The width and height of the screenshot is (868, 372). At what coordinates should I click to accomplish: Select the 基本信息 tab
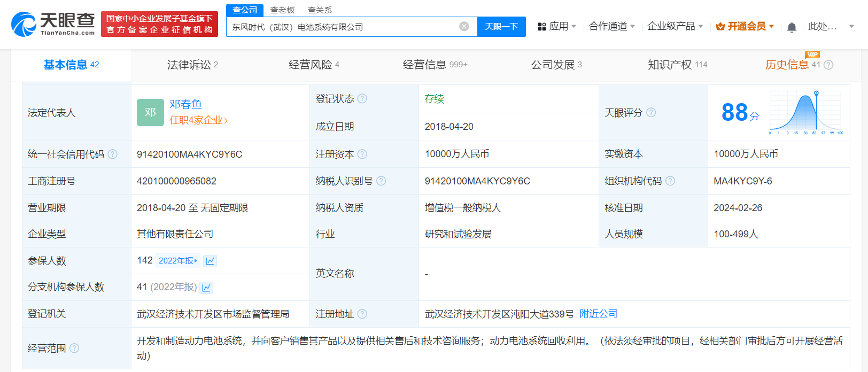[x=71, y=65]
